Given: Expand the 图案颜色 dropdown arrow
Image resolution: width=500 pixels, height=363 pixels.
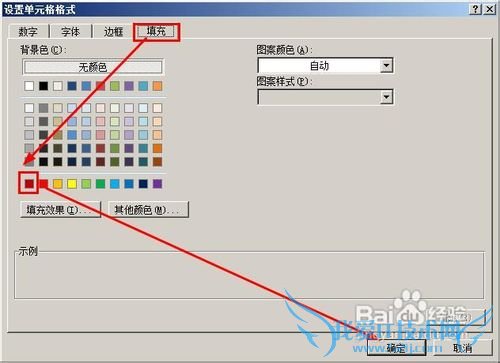Looking at the screenshot, I should [x=386, y=66].
